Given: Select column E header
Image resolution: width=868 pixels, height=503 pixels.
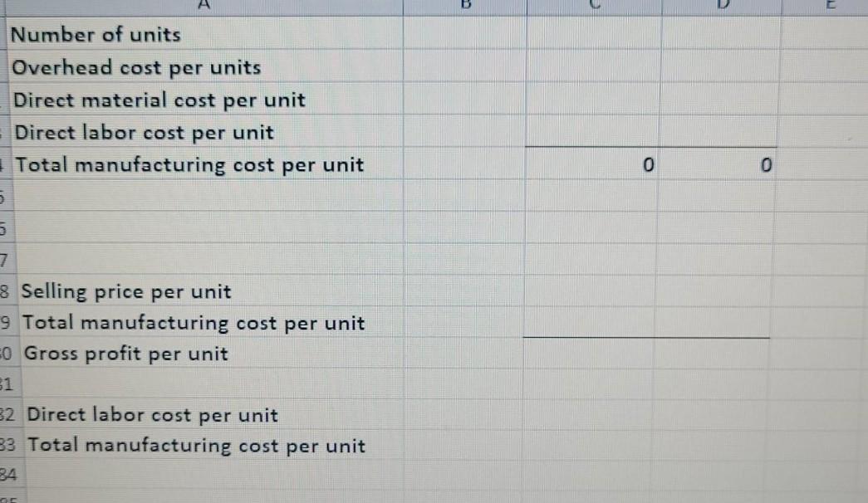Looking at the screenshot, I should (831, 6).
